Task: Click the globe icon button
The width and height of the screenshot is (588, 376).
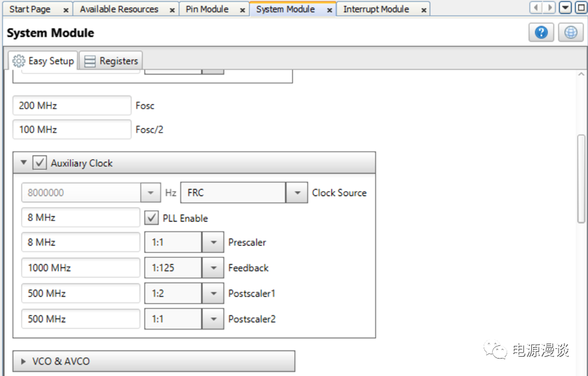Action: click(x=571, y=33)
